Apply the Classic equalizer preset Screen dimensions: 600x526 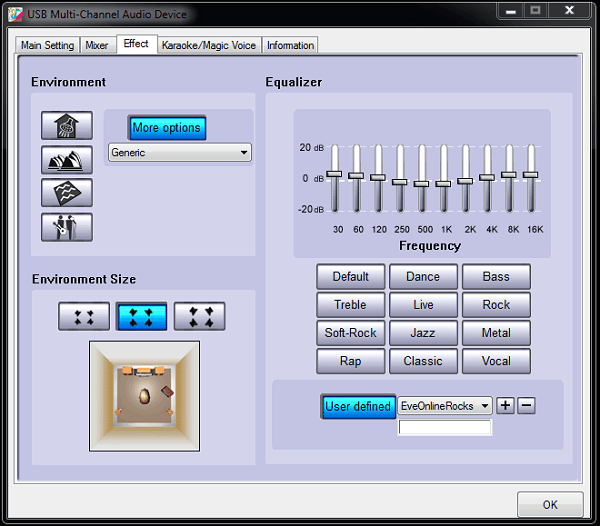pos(423,361)
